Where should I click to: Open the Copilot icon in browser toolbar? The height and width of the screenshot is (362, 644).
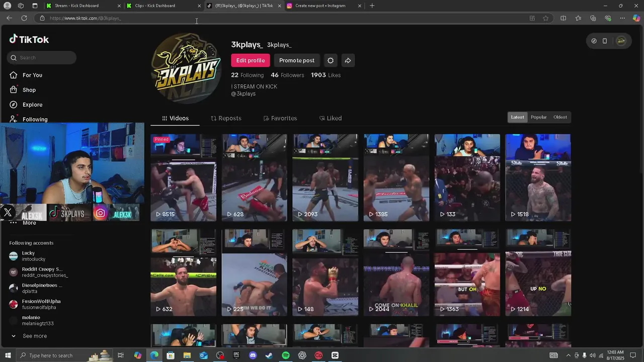(636, 18)
